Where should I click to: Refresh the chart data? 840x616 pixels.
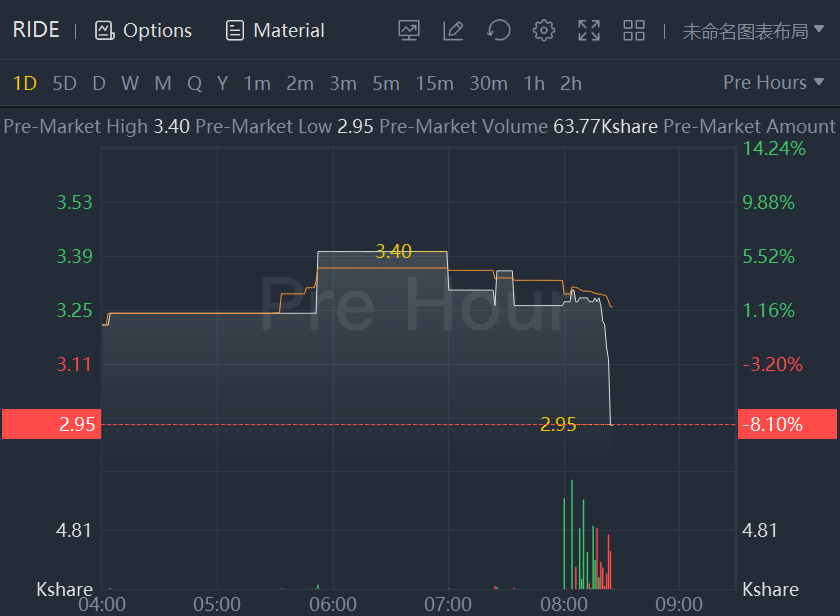click(x=498, y=30)
